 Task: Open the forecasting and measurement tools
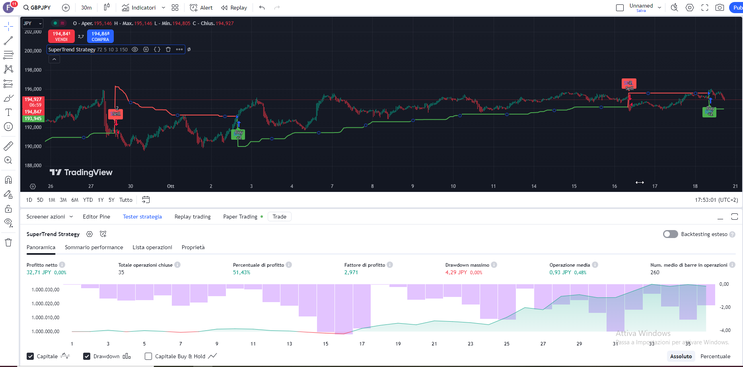point(8,84)
